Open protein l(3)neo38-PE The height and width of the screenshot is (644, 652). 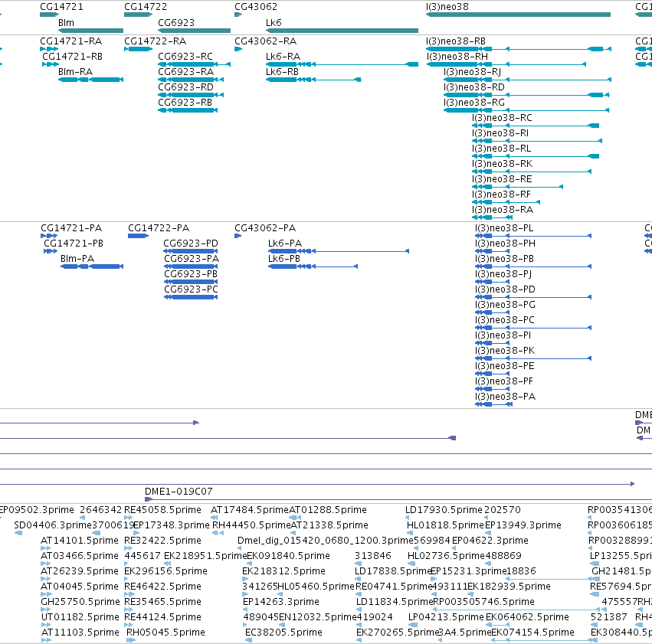[493, 374]
